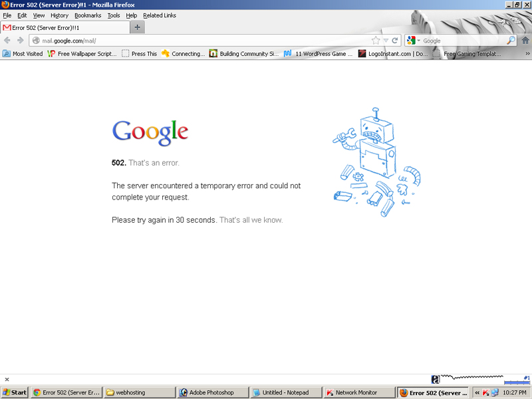This screenshot has height=399, width=532.
Task: Click the Forward navigation arrow
Action: pyautogui.click(x=21, y=41)
